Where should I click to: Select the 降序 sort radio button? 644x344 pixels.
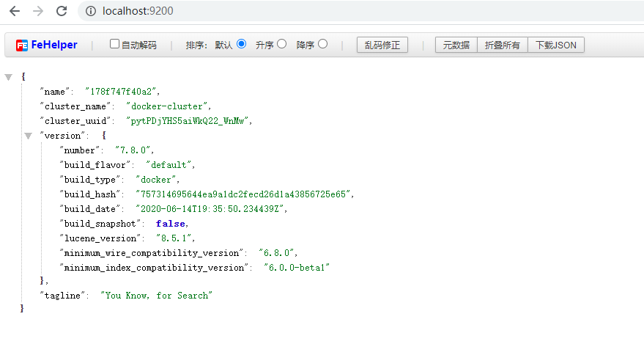[323, 44]
